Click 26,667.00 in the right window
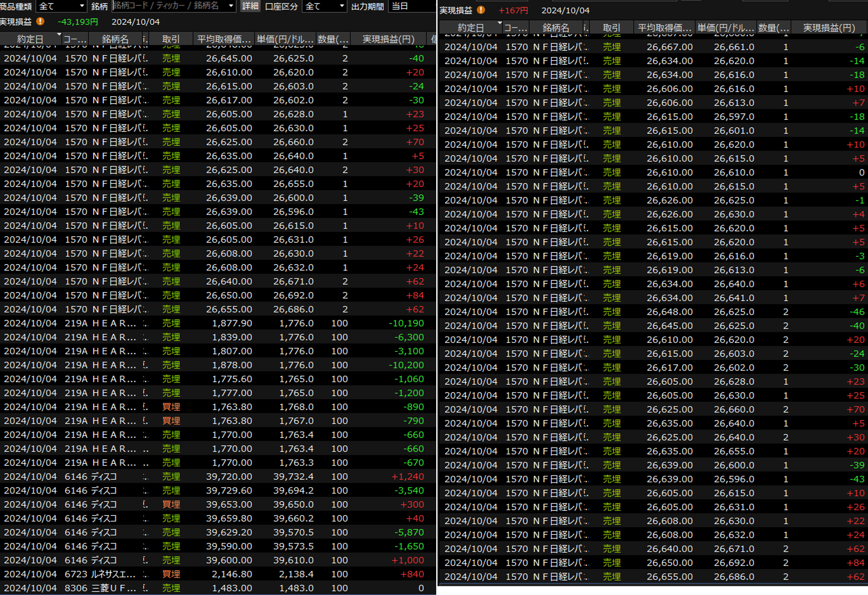This screenshot has height=595, width=868. [x=670, y=47]
